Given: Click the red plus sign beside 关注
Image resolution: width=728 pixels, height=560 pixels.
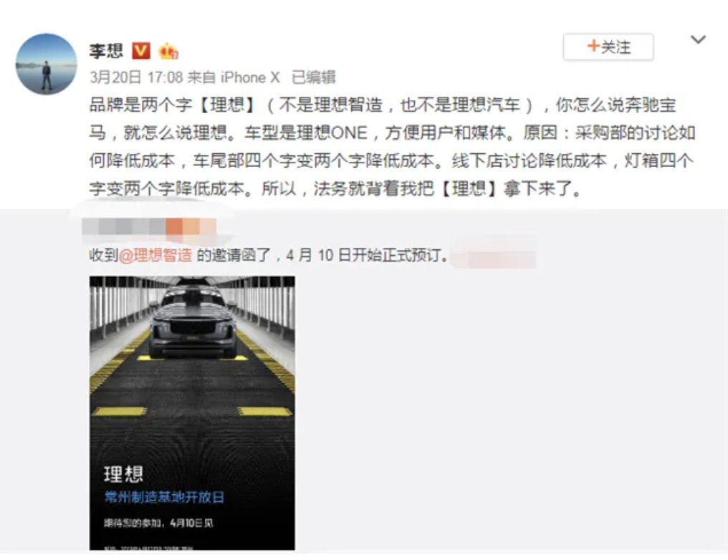Looking at the screenshot, I should tap(593, 46).
